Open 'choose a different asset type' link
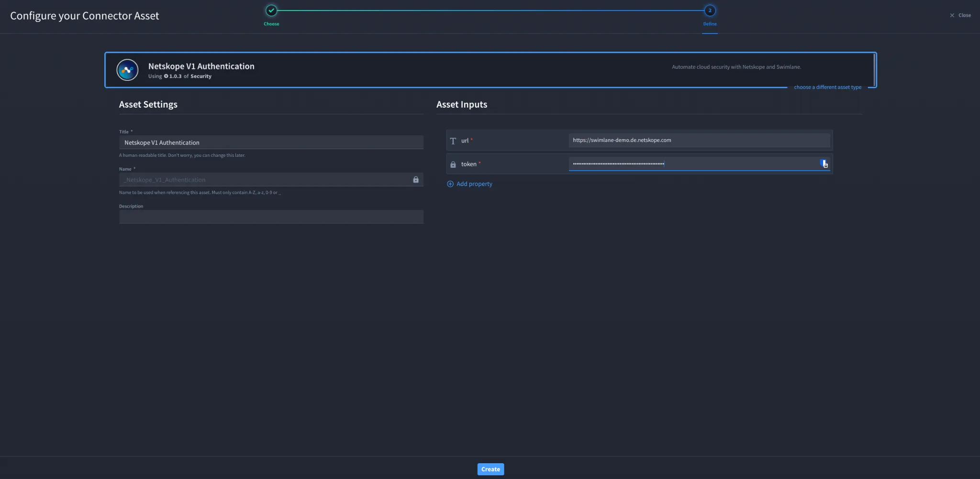Viewport: 980px width, 479px height. pos(827,87)
